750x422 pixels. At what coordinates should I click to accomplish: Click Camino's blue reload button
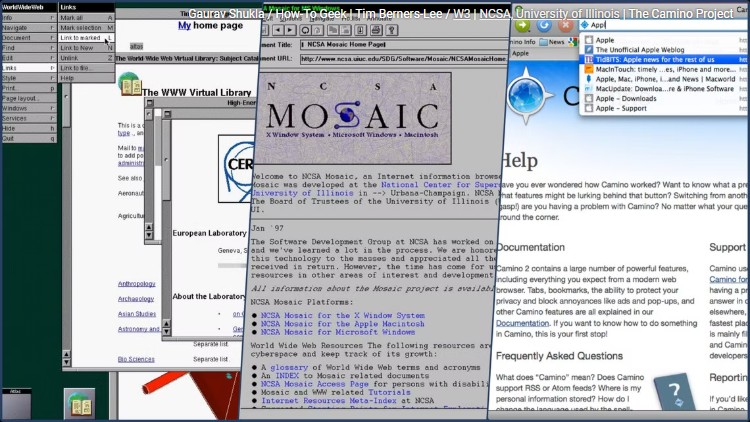click(544, 25)
